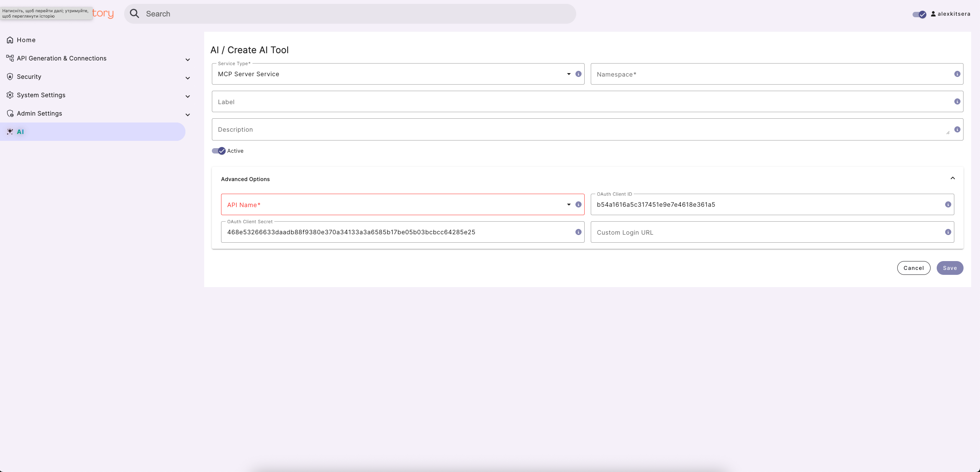Click the Description info icon
The height and width of the screenshot is (472, 980).
[957, 129]
